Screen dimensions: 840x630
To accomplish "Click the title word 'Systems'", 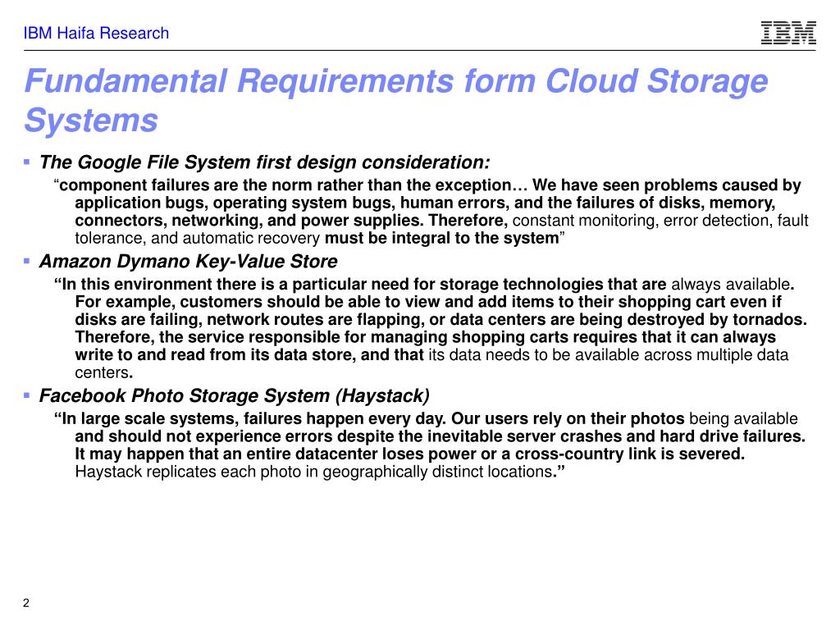I will coord(91,121).
